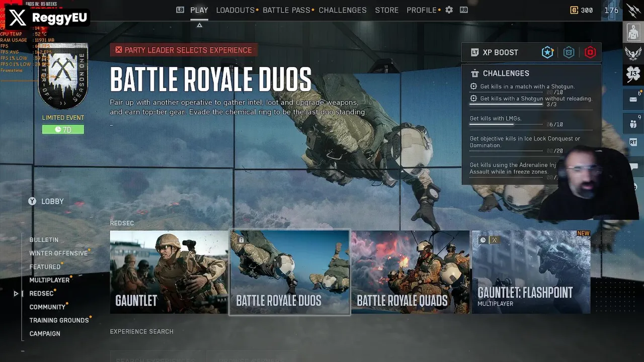644x362 pixels.
Task: Switch to the PLAY tab
Action: (199, 10)
